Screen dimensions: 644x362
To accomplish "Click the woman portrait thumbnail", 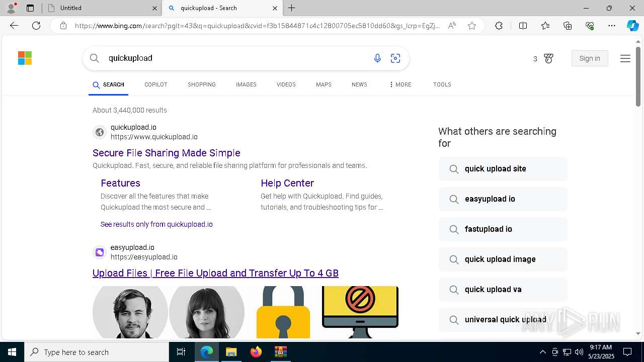I will (207, 312).
